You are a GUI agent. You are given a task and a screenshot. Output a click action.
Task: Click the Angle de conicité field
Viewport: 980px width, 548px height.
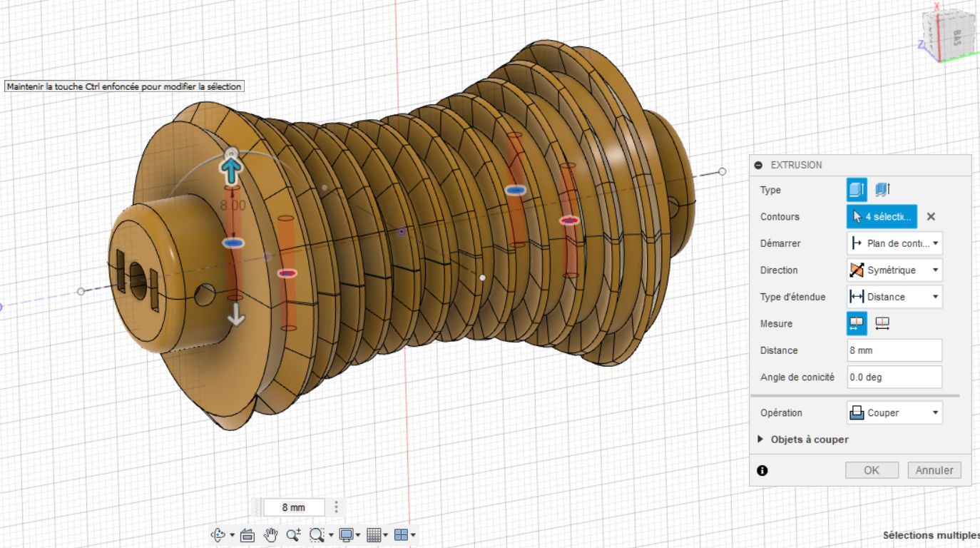pos(894,377)
